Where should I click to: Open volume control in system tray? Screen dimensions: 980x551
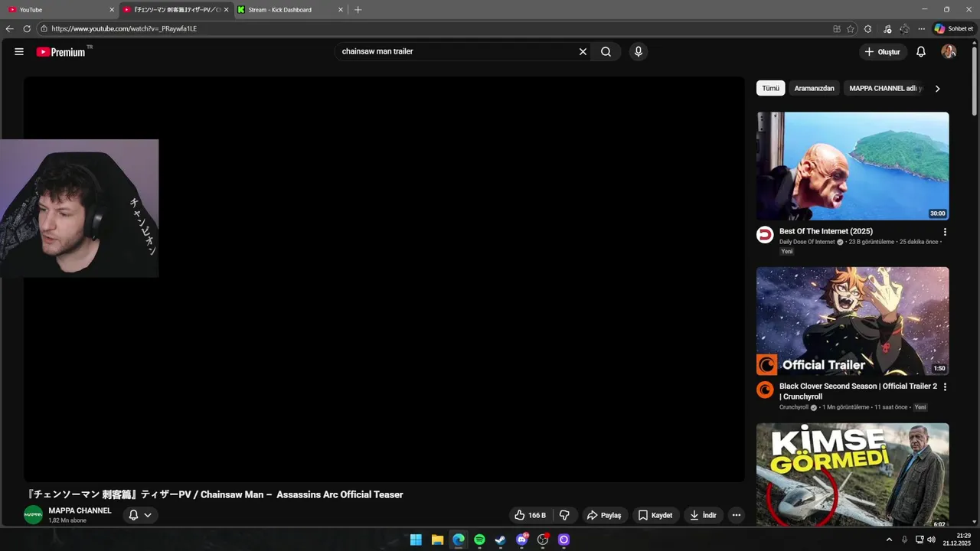click(x=931, y=540)
